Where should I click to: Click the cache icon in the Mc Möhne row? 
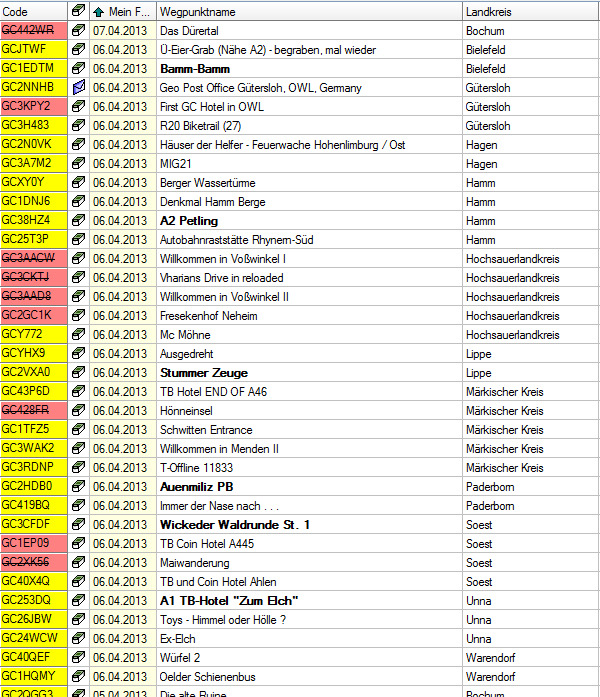[79, 334]
